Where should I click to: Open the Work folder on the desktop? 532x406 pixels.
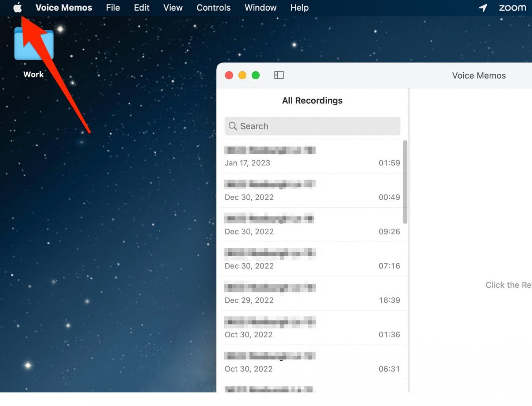(33, 44)
